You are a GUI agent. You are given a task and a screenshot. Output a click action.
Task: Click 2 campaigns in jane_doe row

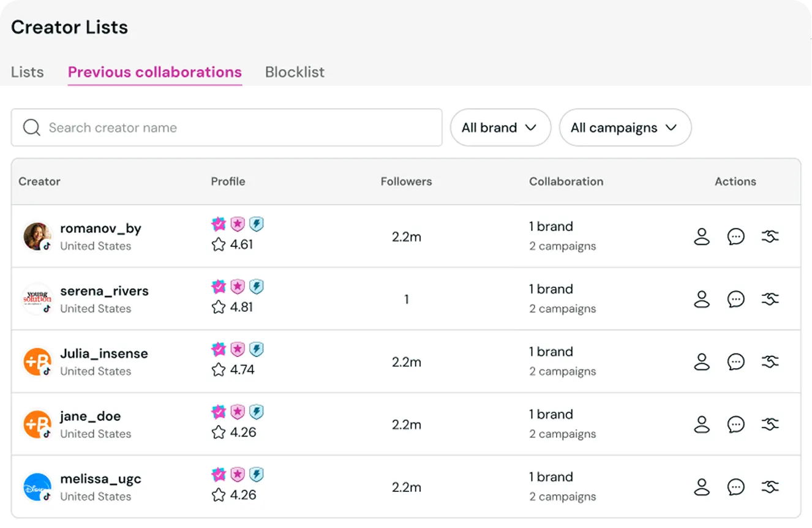563,434
